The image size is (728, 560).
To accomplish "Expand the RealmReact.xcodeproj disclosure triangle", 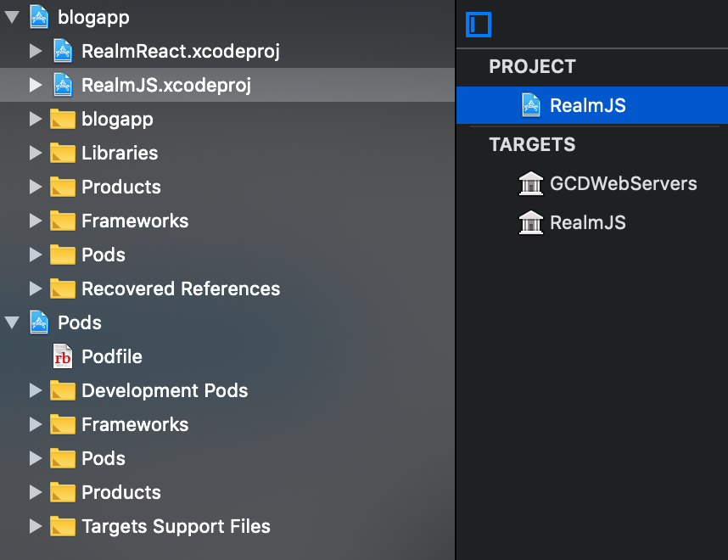I will point(35,51).
